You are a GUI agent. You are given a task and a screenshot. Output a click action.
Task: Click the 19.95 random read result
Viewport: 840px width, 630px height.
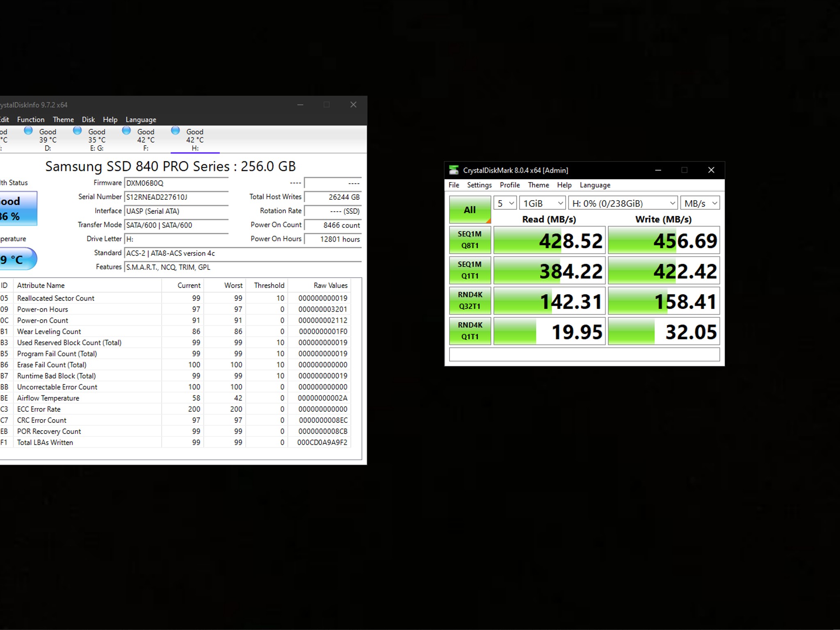point(549,331)
